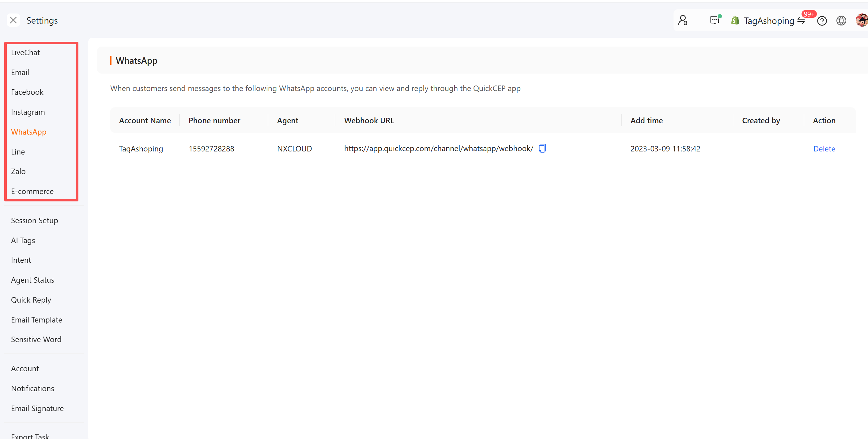Screen dimensions: 868x439
Task: Click the Add time column header
Action: 647,120
